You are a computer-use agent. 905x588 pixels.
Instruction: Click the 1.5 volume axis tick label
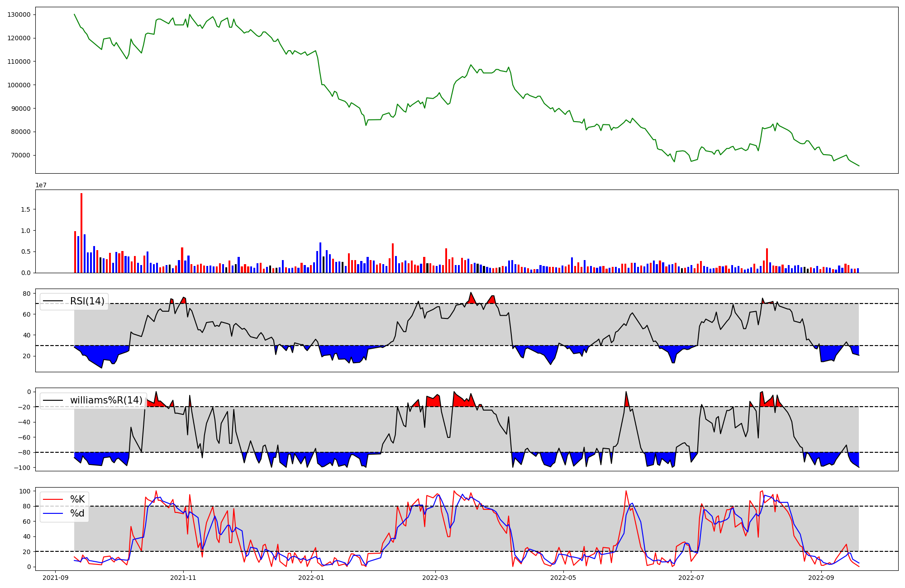[25, 209]
